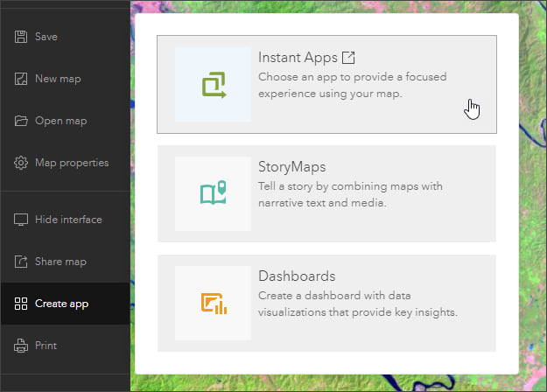The height and width of the screenshot is (392, 547).
Task: Click the Map properties gear icon
Action: tap(21, 163)
